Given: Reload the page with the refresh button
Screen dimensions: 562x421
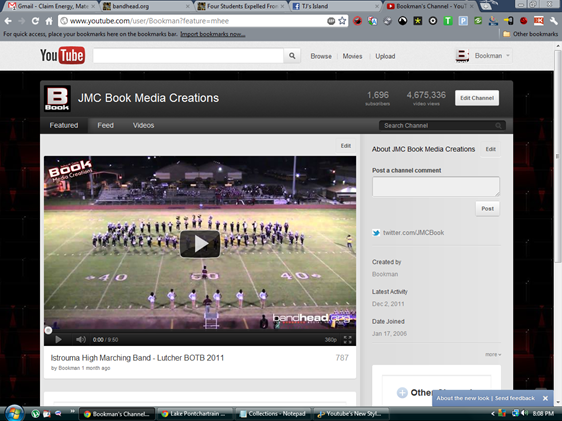Looking at the screenshot, I should [x=35, y=21].
